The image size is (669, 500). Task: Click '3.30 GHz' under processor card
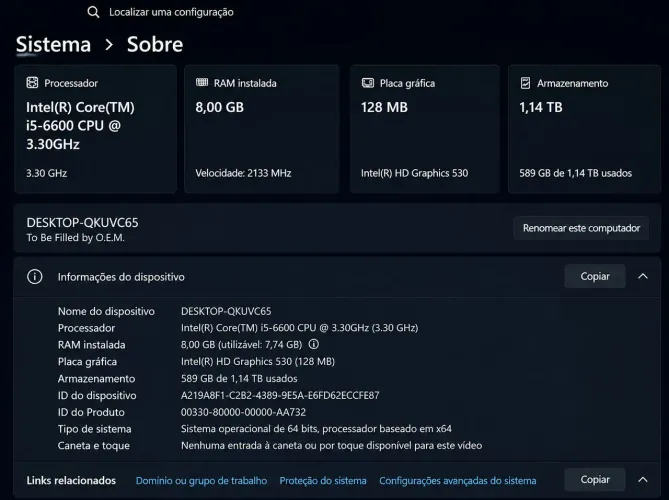tap(47, 173)
